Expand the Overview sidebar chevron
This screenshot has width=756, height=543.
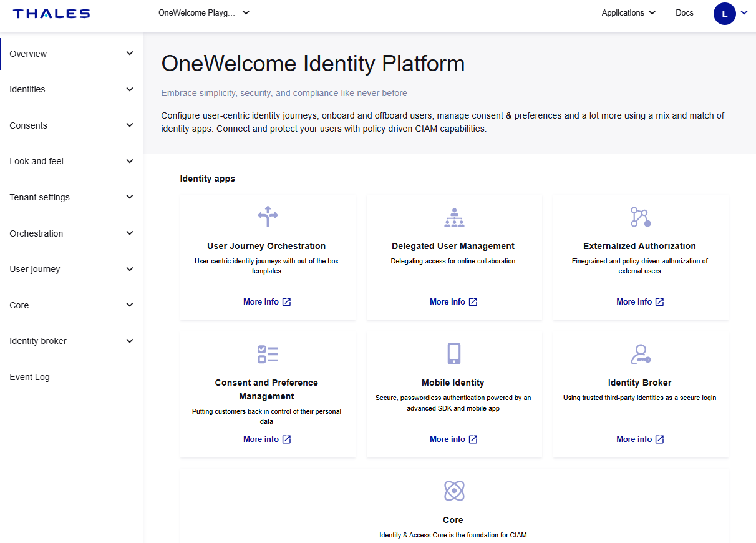(130, 54)
